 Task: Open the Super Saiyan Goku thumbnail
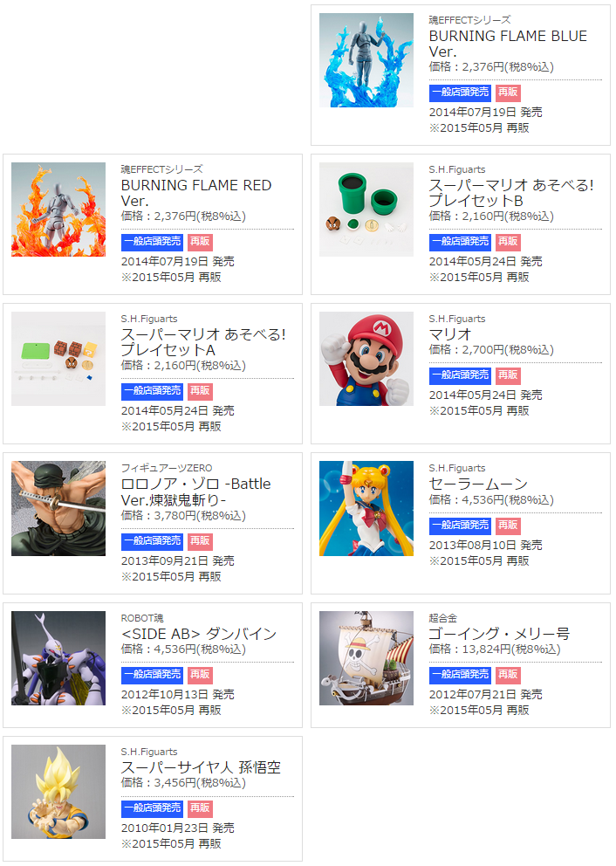(x=58, y=793)
